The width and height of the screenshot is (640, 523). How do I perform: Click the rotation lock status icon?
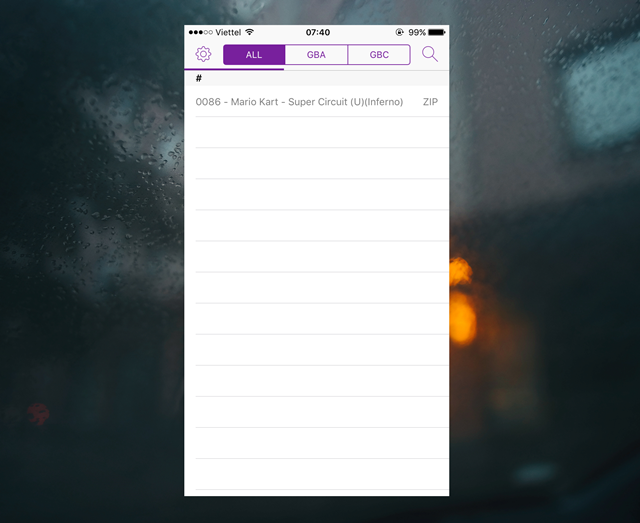[400, 32]
